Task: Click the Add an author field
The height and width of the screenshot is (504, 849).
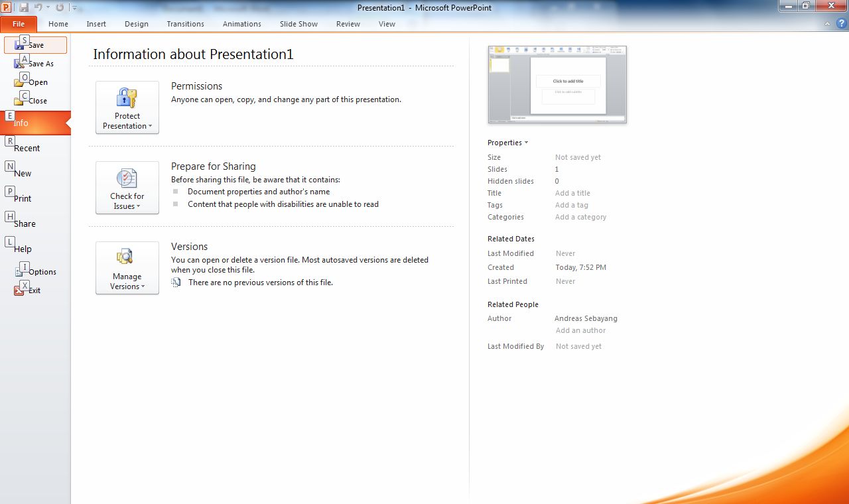Action: tap(580, 330)
